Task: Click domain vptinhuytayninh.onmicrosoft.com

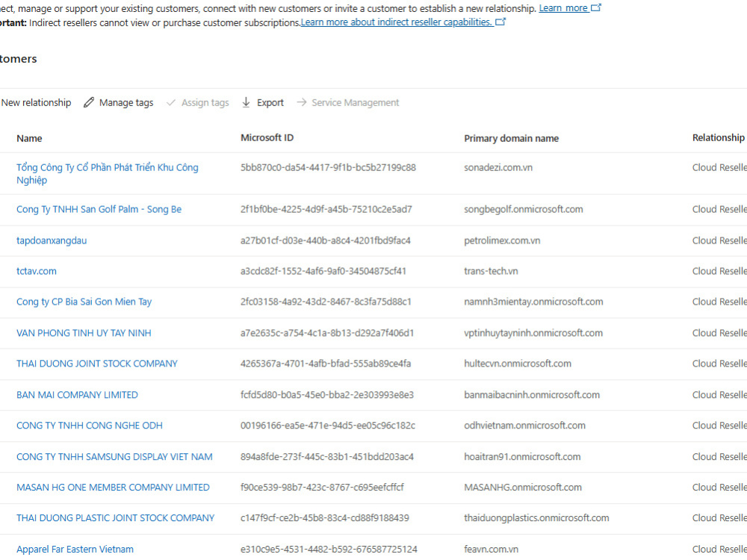Action: [533, 333]
